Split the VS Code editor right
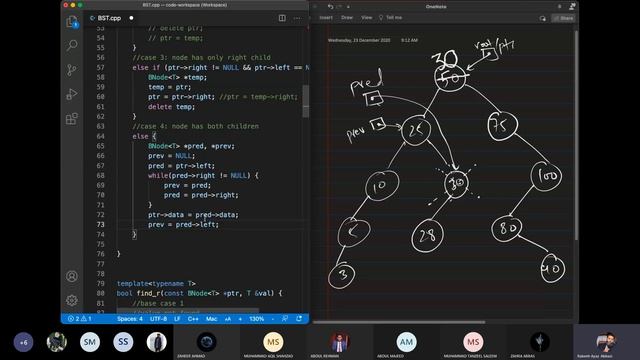The image size is (640, 360). coord(282,18)
